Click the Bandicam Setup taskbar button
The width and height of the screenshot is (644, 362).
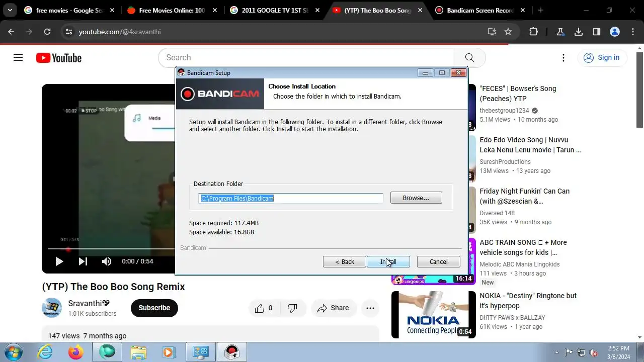tap(231, 352)
